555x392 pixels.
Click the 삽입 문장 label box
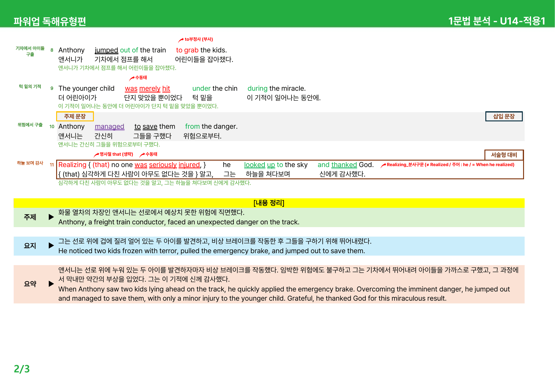[504, 116]
